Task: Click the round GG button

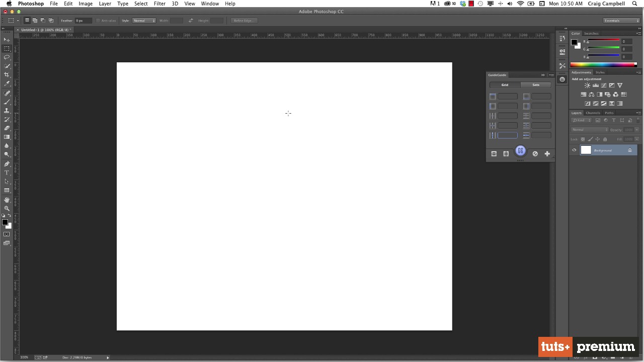Action: click(521, 151)
